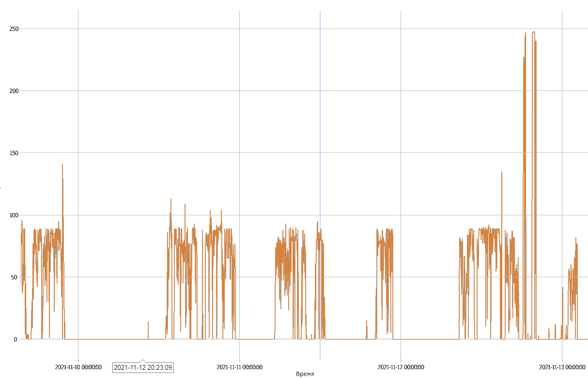Click the 250 y-axis tick label

(14, 29)
